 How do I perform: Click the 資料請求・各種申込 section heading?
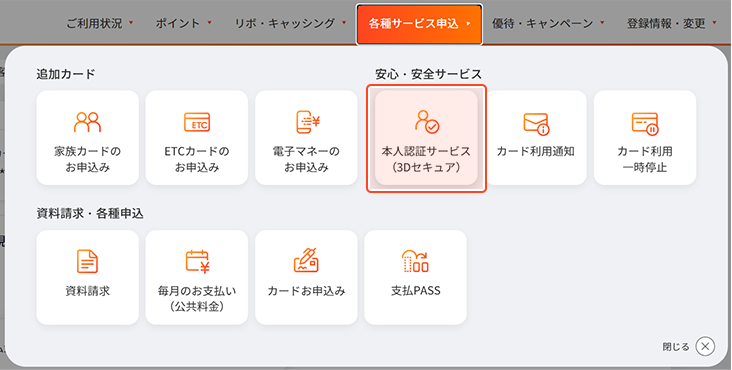(x=90, y=213)
